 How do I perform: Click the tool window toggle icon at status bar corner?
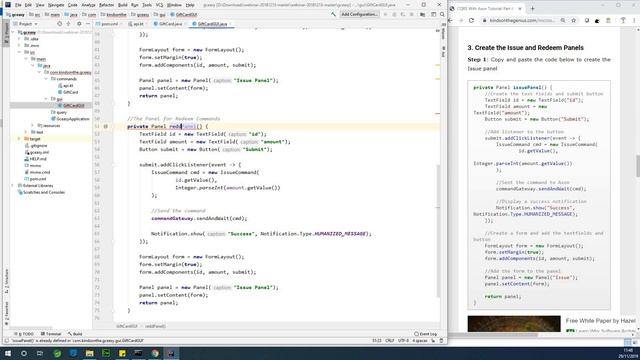pyautogui.click(x=6, y=340)
